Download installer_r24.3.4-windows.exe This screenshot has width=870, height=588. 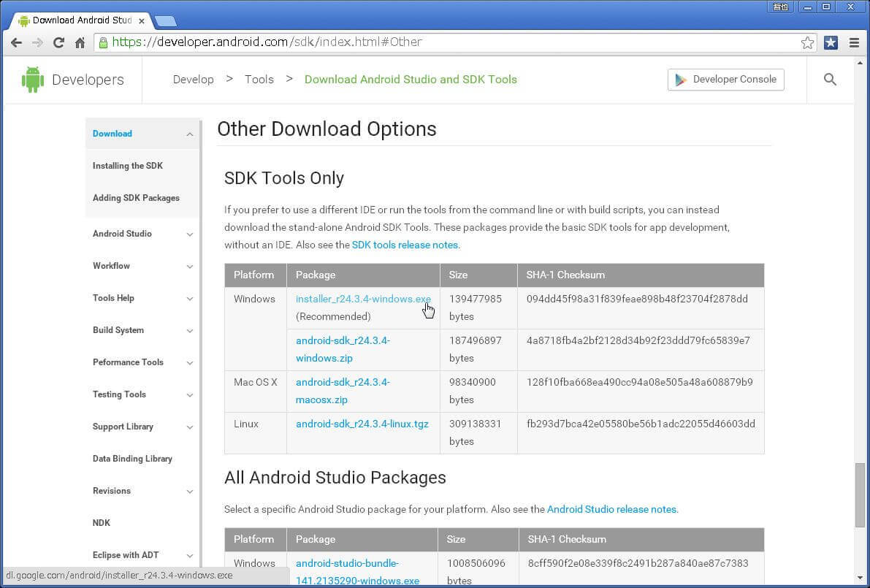(362, 299)
